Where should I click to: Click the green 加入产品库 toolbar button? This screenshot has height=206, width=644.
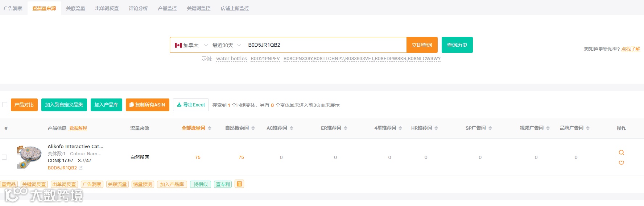(106, 105)
